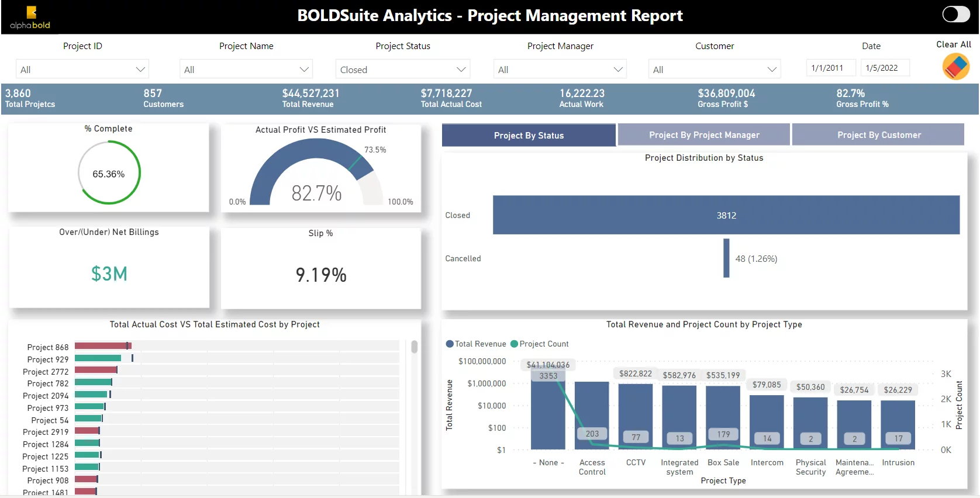Select the Project 2094 bar
Viewport: 980px width, 498px height.
[91, 394]
